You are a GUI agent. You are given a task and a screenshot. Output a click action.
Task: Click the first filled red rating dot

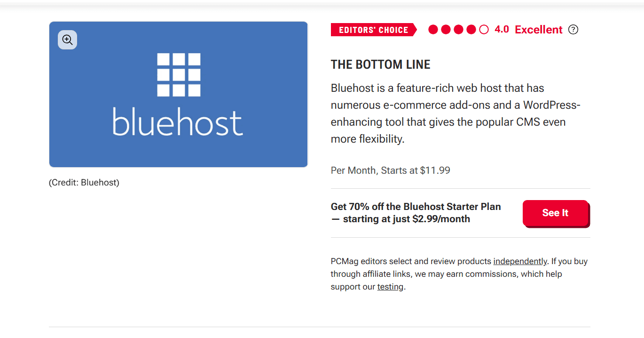pyautogui.click(x=433, y=30)
